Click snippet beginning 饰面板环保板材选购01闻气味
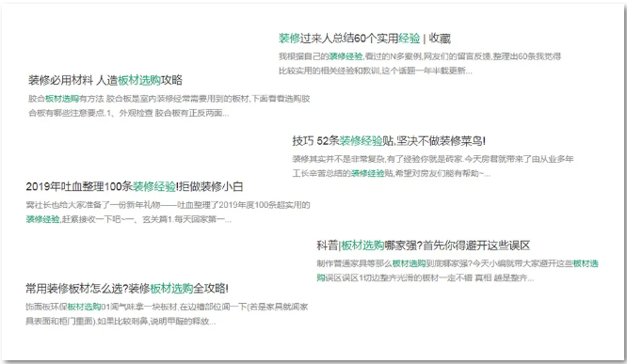This screenshot has height=364, width=627. (x=167, y=307)
